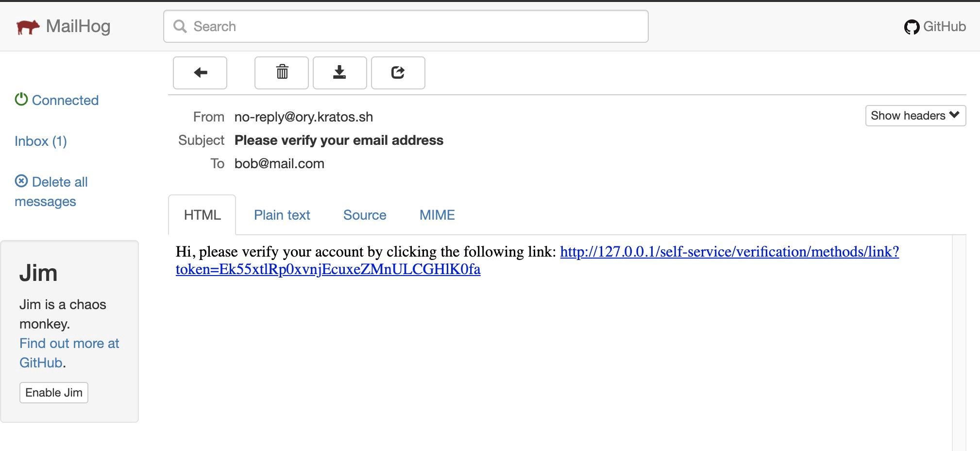Viewport: 980px width, 451px height.
Task: Click the back arrow button
Action: click(200, 73)
